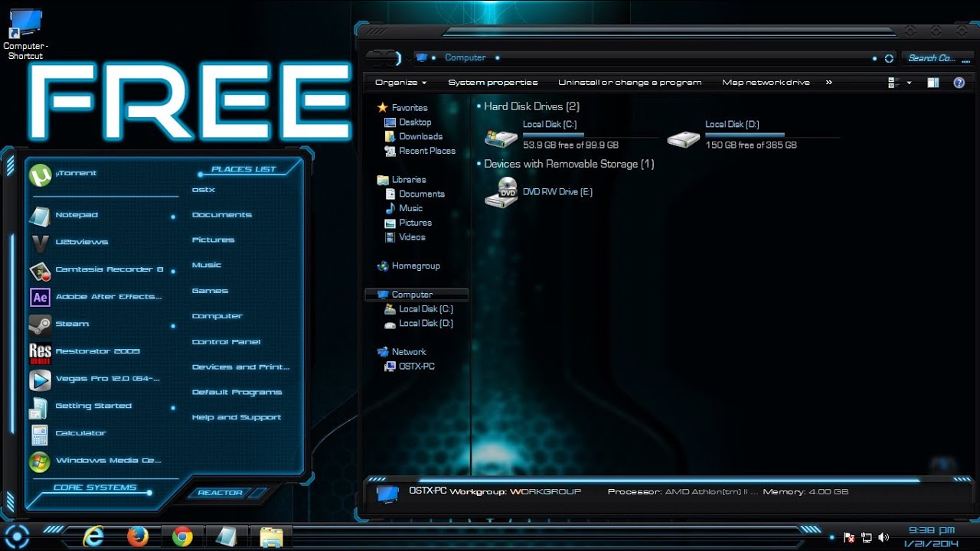This screenshot has height=551, width=980.
Task: Select the Computer Shortcut desktop icon
Action: tap(25, 35)
